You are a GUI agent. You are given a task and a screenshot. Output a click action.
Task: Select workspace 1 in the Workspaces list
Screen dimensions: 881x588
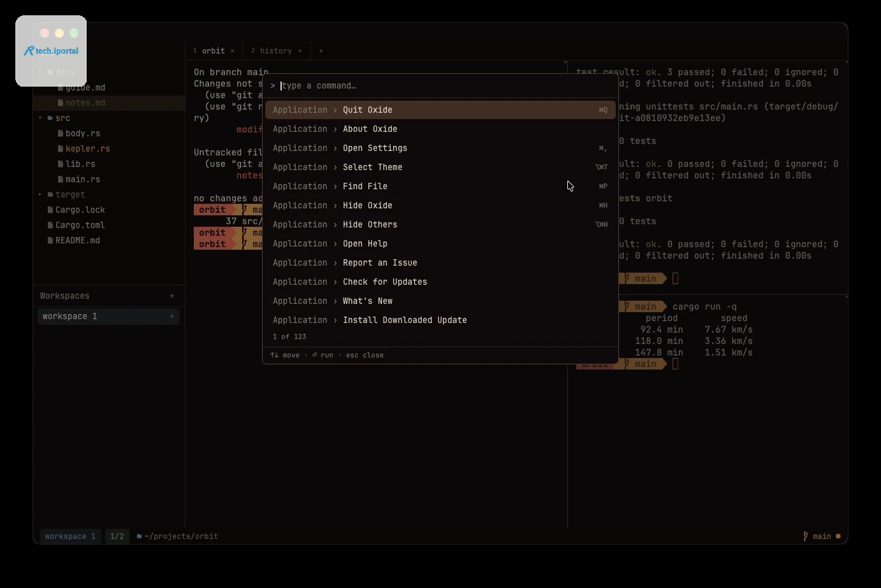tap(108, 317)
